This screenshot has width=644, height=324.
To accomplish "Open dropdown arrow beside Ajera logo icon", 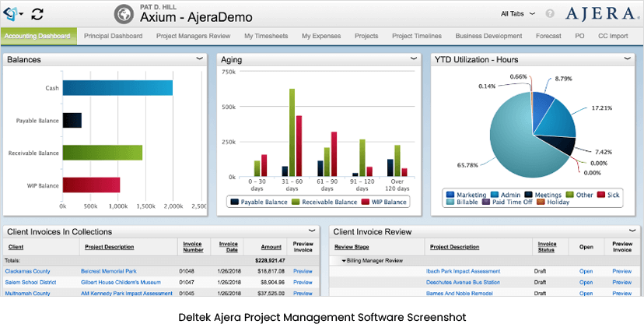I will (x=21, y=14).
